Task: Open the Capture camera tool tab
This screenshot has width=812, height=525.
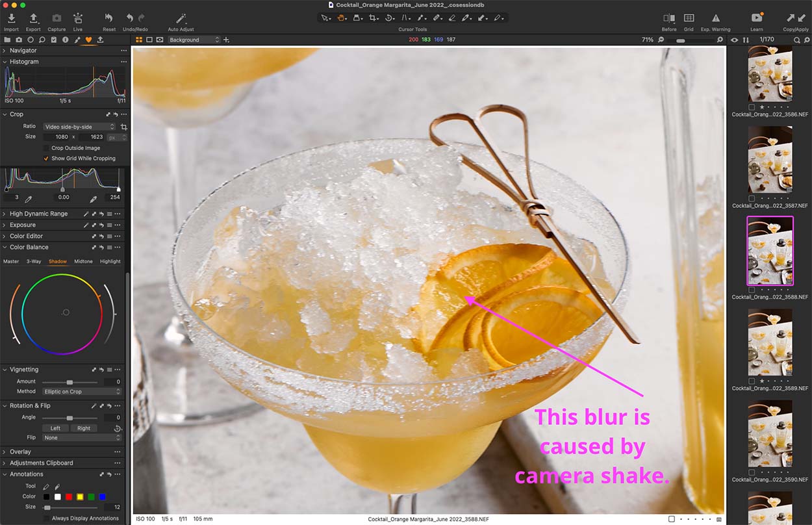Action: pos(19,40)
